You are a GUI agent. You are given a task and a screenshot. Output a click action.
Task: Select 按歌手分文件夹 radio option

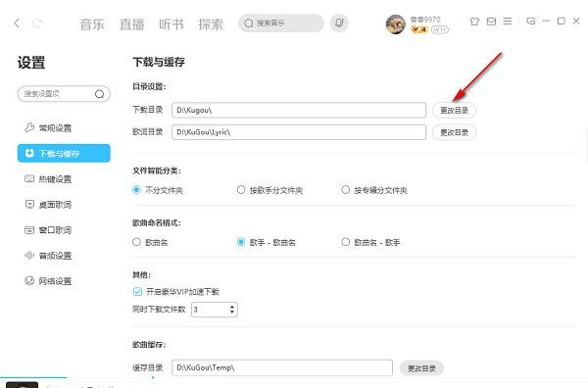(x=241, y=190)
